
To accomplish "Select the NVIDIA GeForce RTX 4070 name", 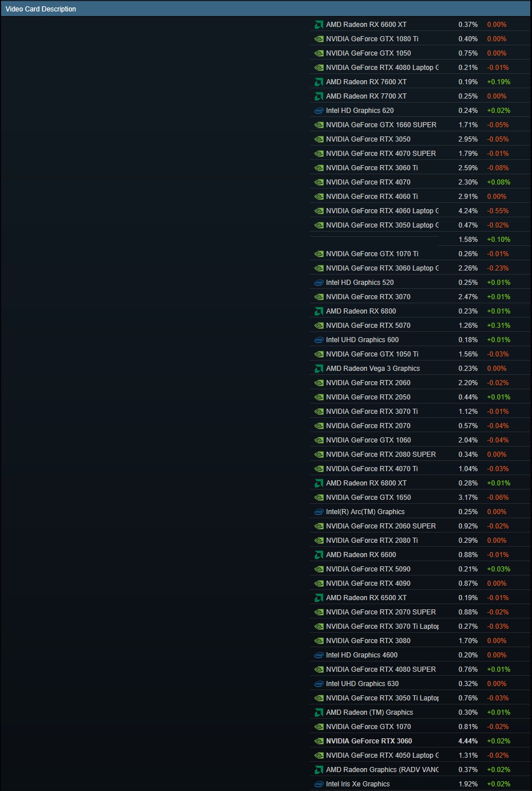I will (x=368, y=182).
